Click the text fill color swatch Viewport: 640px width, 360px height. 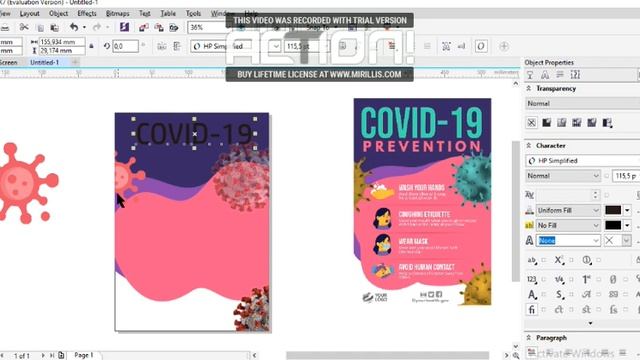[x=613, y=210]
